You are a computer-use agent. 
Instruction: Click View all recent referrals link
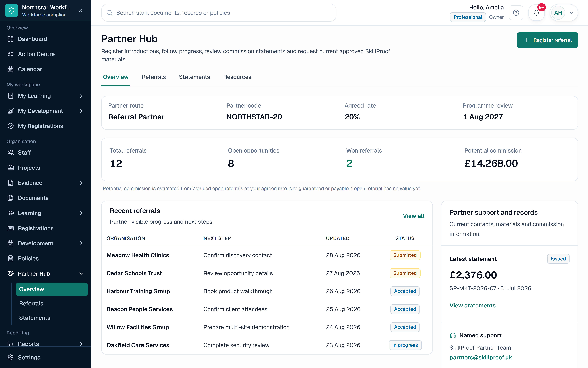[413, 216]
